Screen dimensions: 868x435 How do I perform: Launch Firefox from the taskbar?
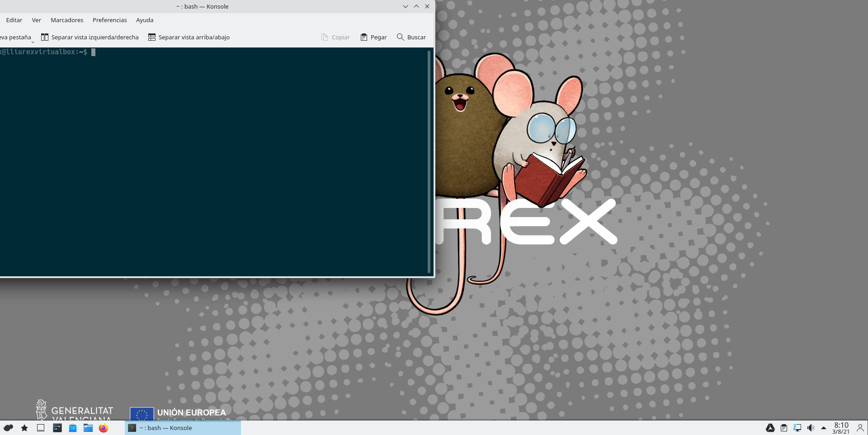coord(104,428)
